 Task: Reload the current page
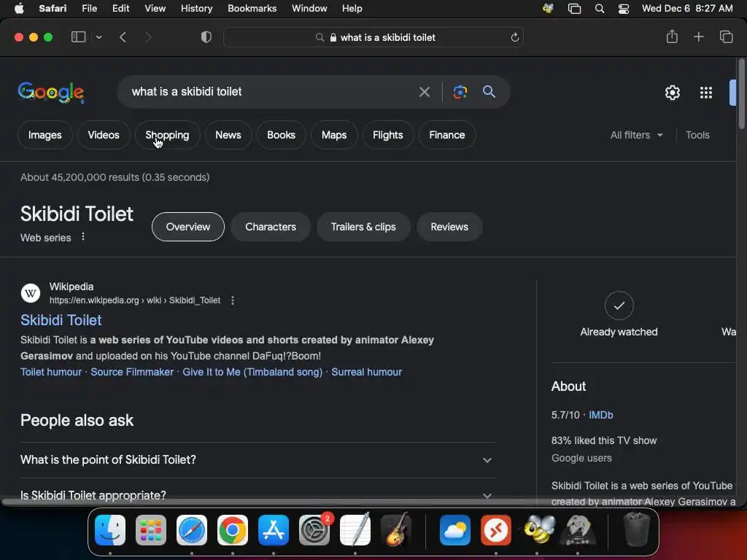click(514, 38)
